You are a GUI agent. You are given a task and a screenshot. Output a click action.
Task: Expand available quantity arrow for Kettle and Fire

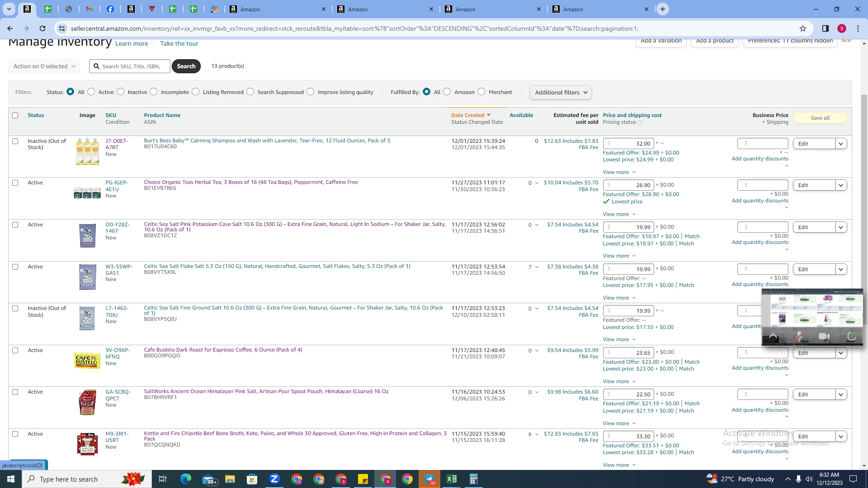point(537,434)
